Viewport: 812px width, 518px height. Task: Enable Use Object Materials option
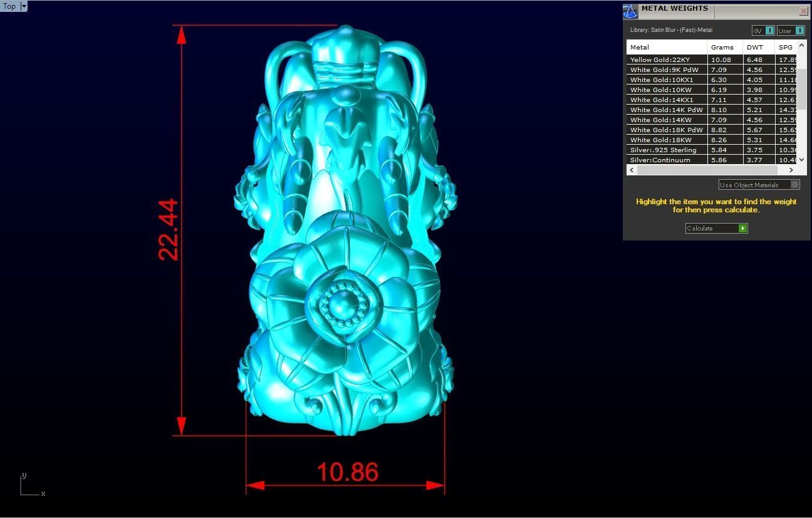759,185
